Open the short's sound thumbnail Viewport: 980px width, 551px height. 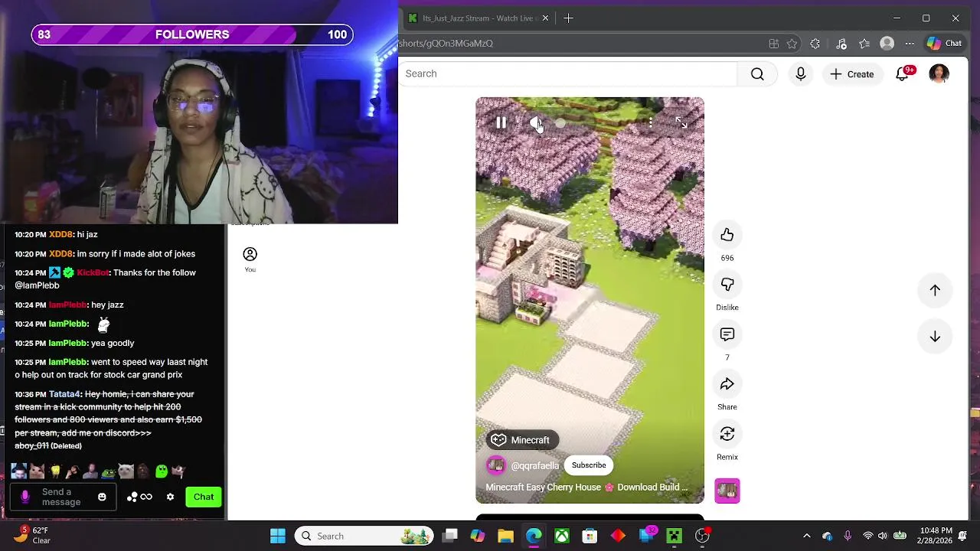point(727,491)
